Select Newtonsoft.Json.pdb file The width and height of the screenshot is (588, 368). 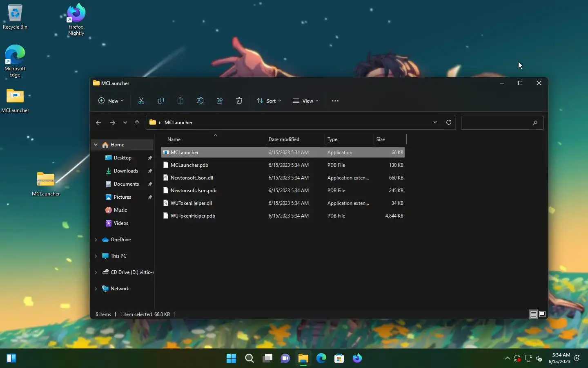tap(283, 191)
